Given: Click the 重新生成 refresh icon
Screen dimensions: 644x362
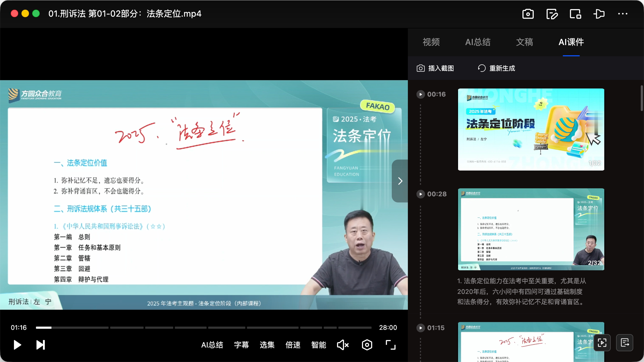Looking at the screenshot, I should pyautogui.click(x=482, y=68).
